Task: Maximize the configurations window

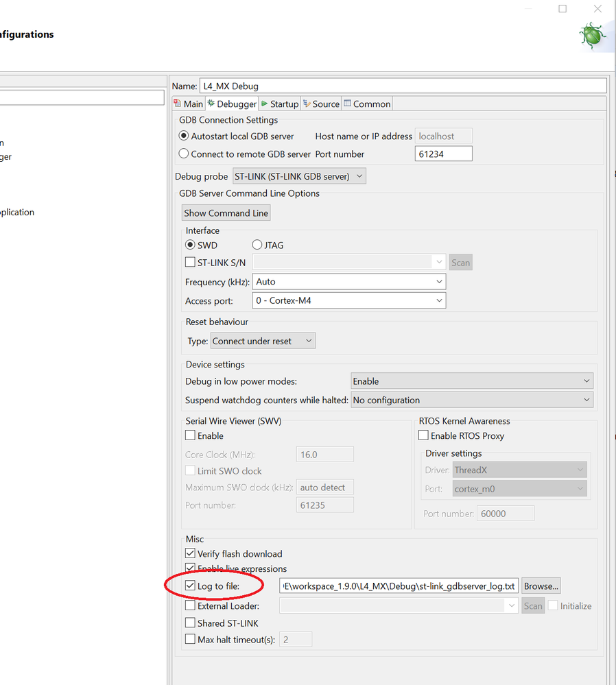Action: click(562, 9)
